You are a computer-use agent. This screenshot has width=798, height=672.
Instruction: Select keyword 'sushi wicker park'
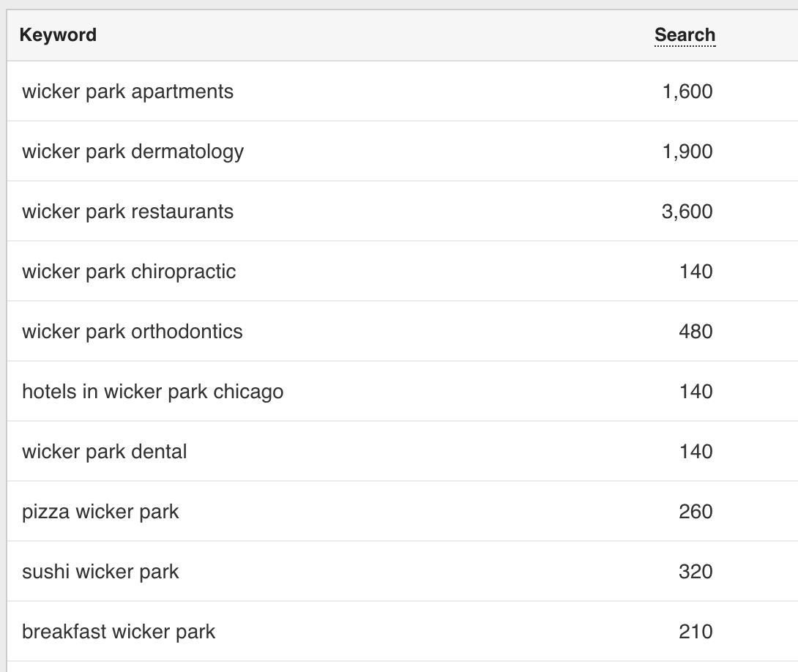click(100, 572)
